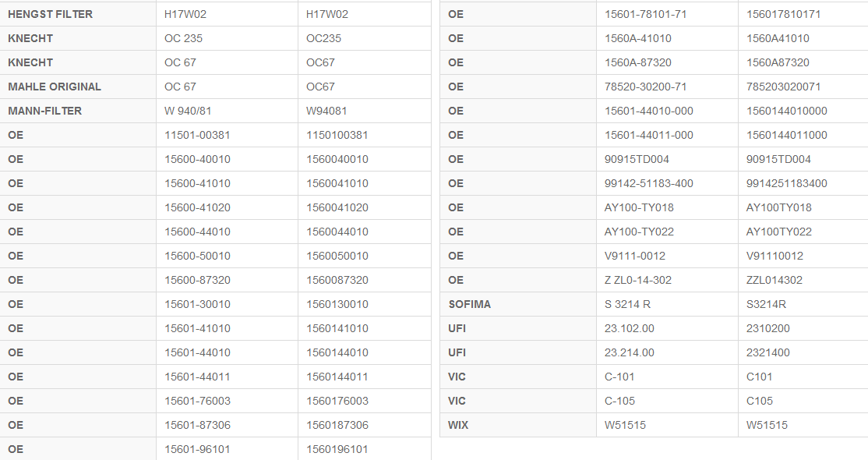
Task: Click the SOFIMA brand label
Action: click(470, 304)
